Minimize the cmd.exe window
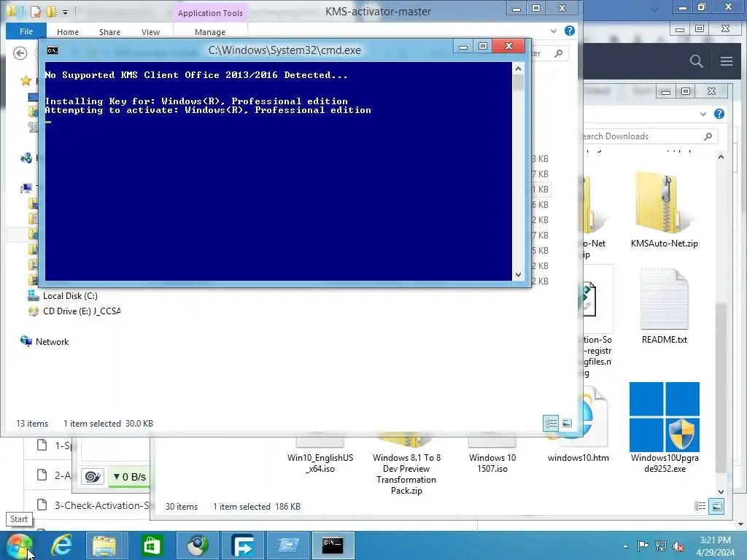The width and height of the screenshot is (747, 560). coord(462,47)
